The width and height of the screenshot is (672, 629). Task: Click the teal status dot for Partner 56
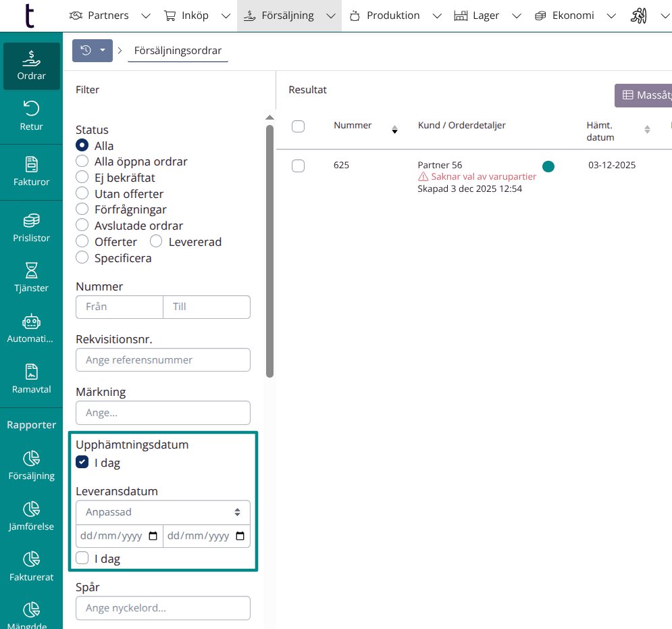point(548,166)
